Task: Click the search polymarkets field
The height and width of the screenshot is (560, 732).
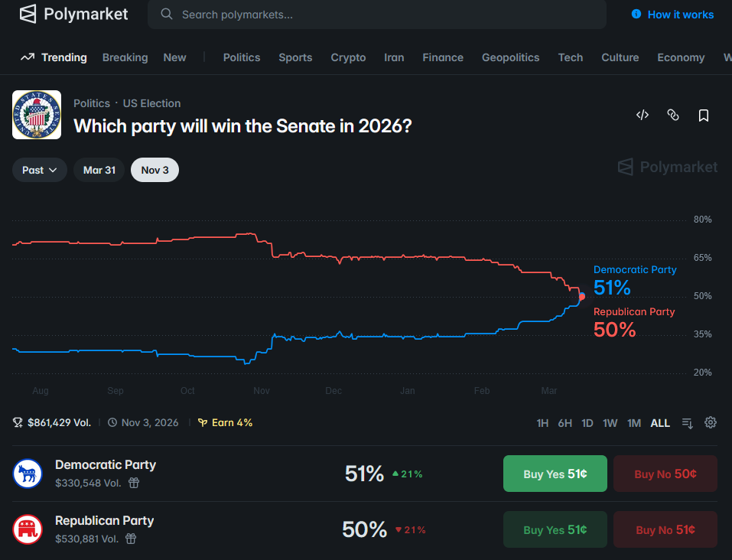Action: tap(376, 15)
